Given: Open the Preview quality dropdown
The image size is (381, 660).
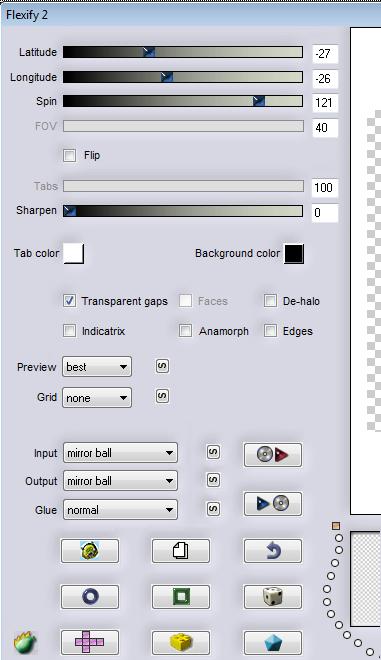Looking at the screenshot, I should tap(97, 367).
